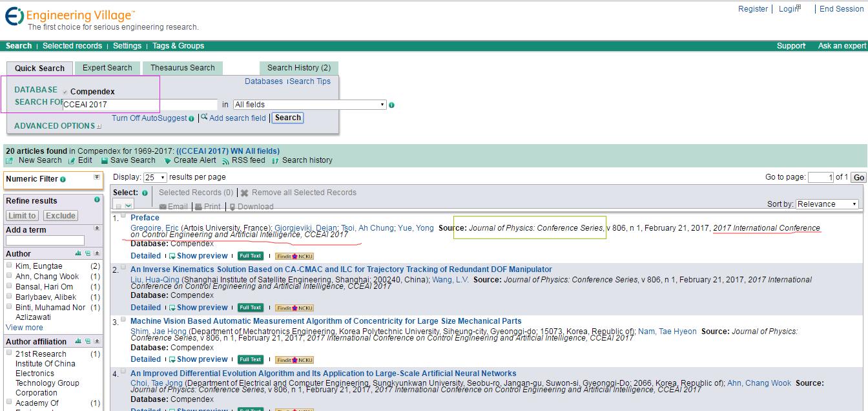Image resolution: width=868 pixels, height=411 pixels.
Task: Click Findit NCKU badge for Machine Vision record
Action: 294,359
